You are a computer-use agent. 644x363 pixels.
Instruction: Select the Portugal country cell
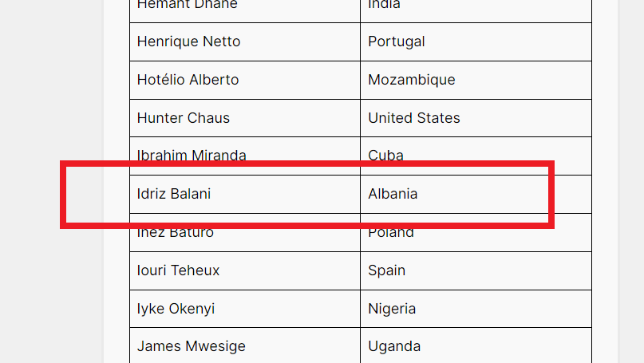(x=476, y=41)
